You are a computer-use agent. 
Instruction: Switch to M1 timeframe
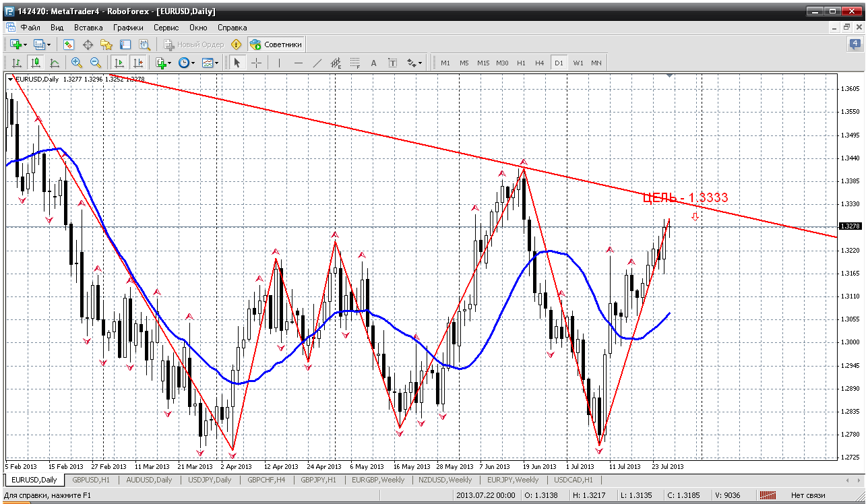tap(445, 63)
